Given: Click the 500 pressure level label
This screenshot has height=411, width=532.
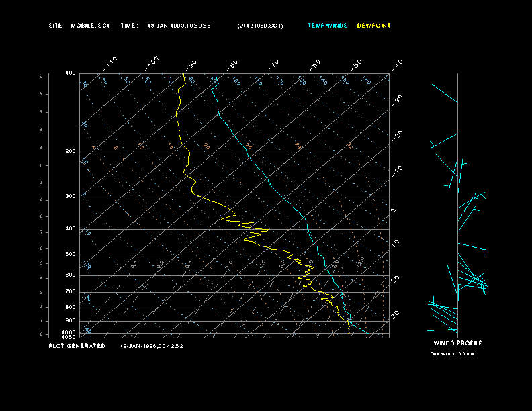Looking at the screenshot, I should pos(71,254).
